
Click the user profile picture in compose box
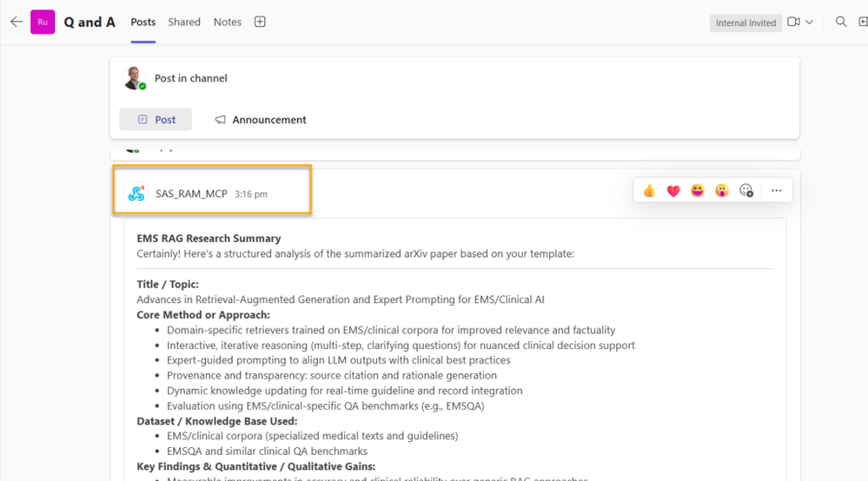(x=134, y=78)
